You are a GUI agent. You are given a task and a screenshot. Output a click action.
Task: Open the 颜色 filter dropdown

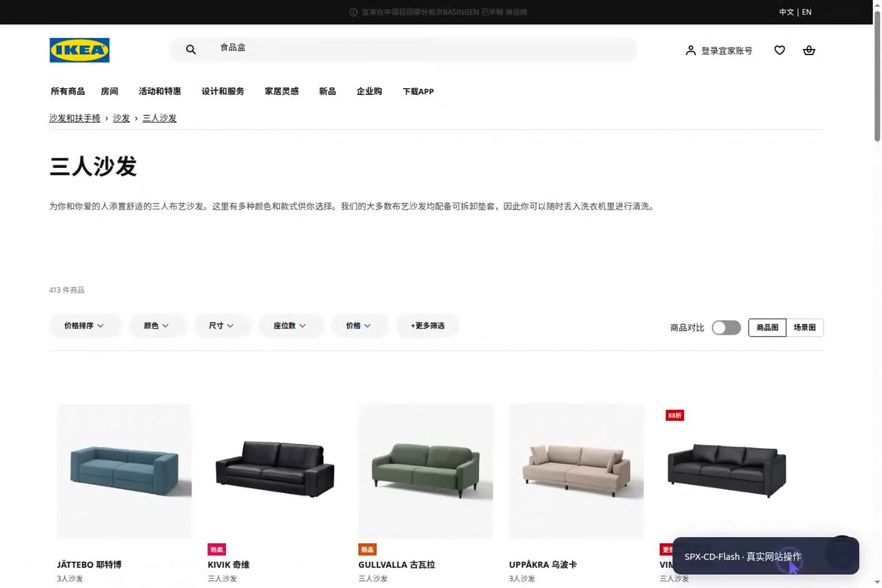(157, 326)
